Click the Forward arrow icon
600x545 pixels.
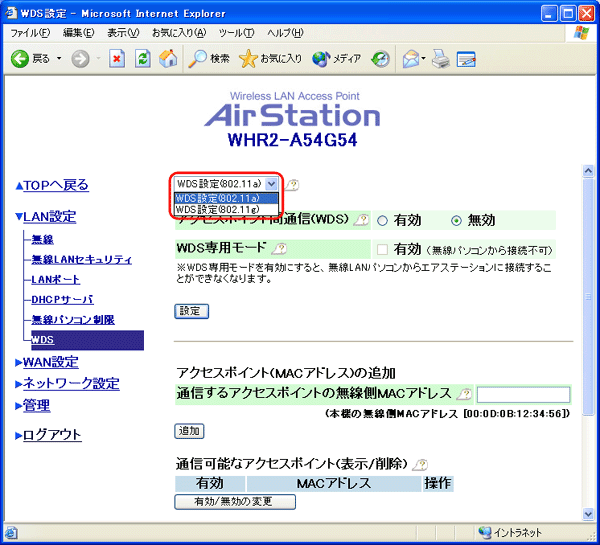point(80,59)
